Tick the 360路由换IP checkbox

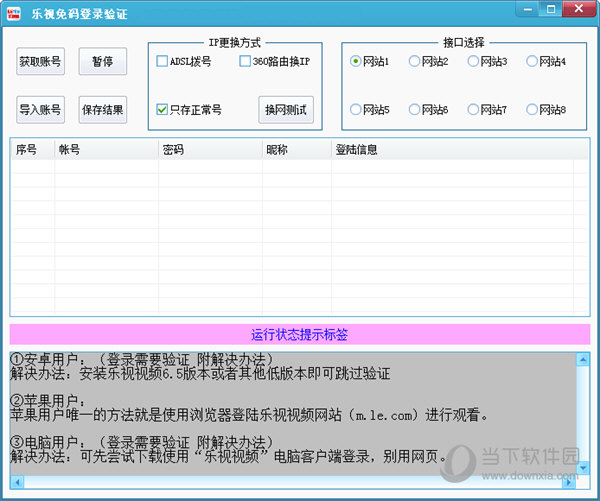[246, 62]
